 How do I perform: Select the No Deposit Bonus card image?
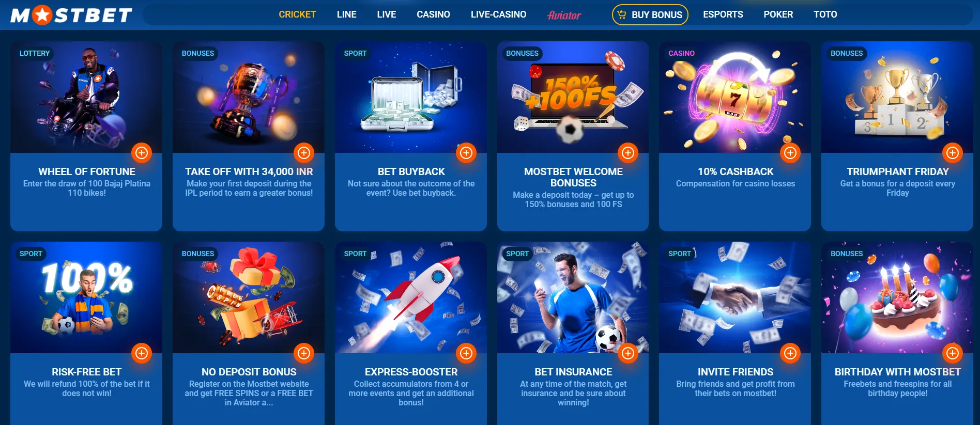(249, 297)
